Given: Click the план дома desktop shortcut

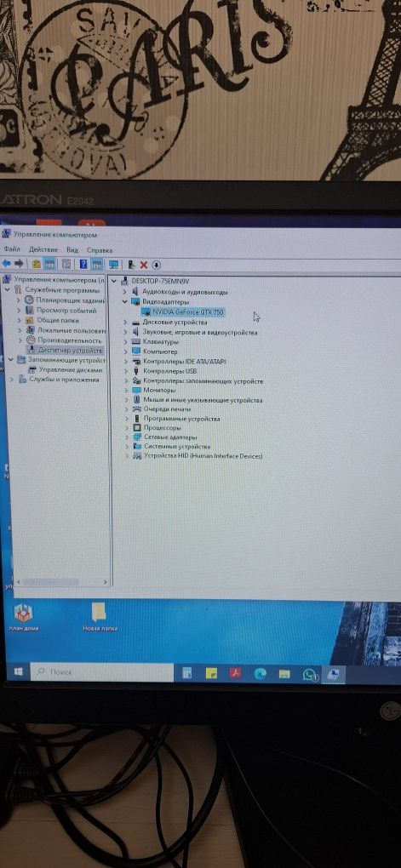Looking at the screenshot, I should pyautogui.click(x=24, y=618).
